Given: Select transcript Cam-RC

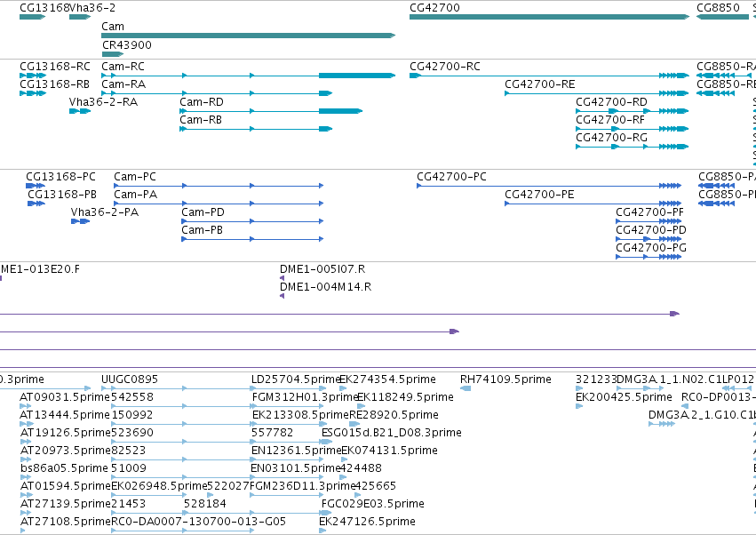Looking at the screenshot, I should point(249,76).
